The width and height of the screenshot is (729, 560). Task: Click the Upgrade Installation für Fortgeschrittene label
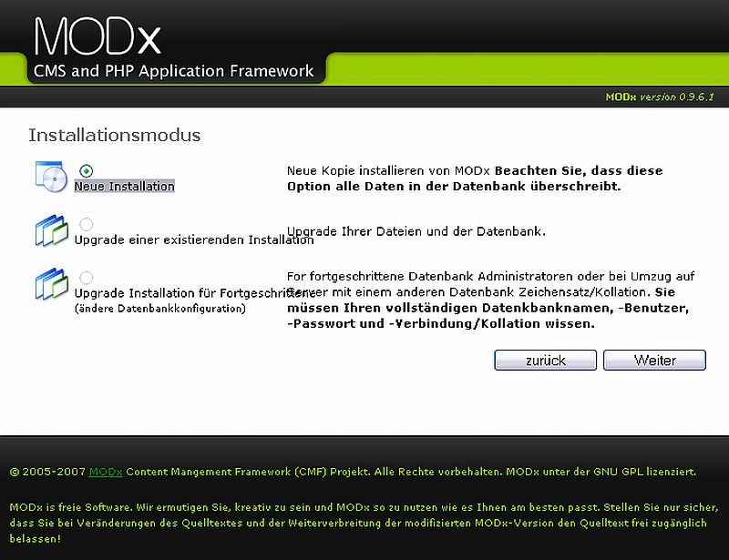point(195,293)
